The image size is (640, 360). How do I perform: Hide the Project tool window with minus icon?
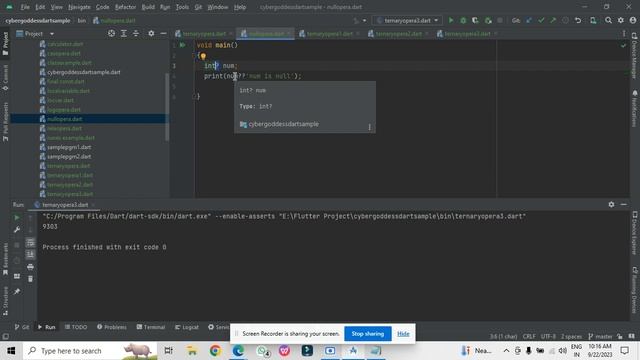click(163, 33)
